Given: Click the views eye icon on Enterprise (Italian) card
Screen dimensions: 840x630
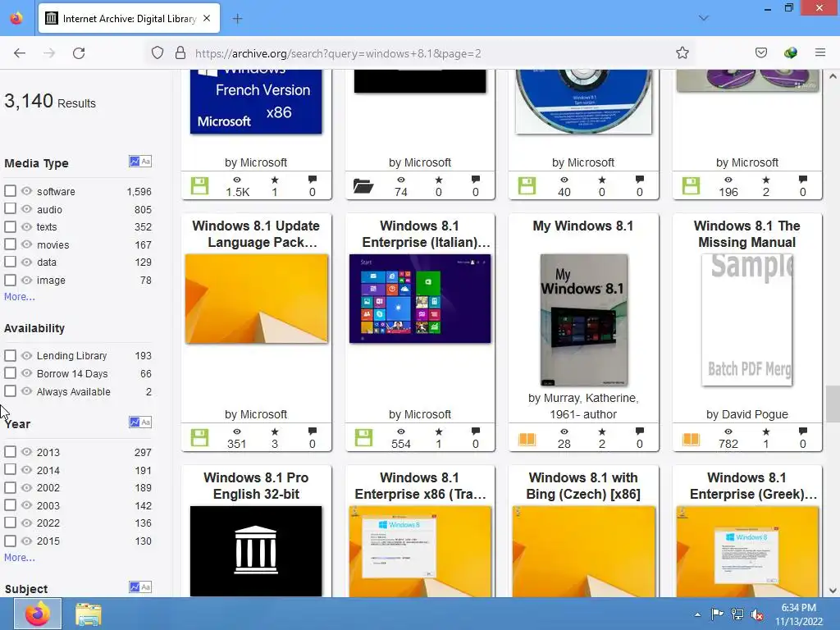Looking at the screenshot, I should click(400, 431).
